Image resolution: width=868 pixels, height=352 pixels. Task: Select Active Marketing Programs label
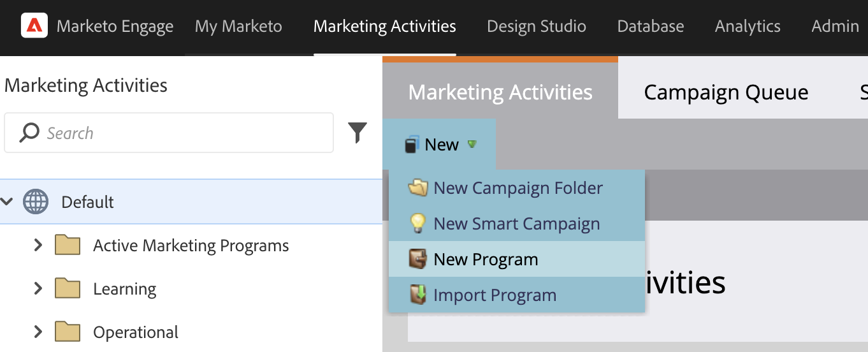[x=191, y=246]
